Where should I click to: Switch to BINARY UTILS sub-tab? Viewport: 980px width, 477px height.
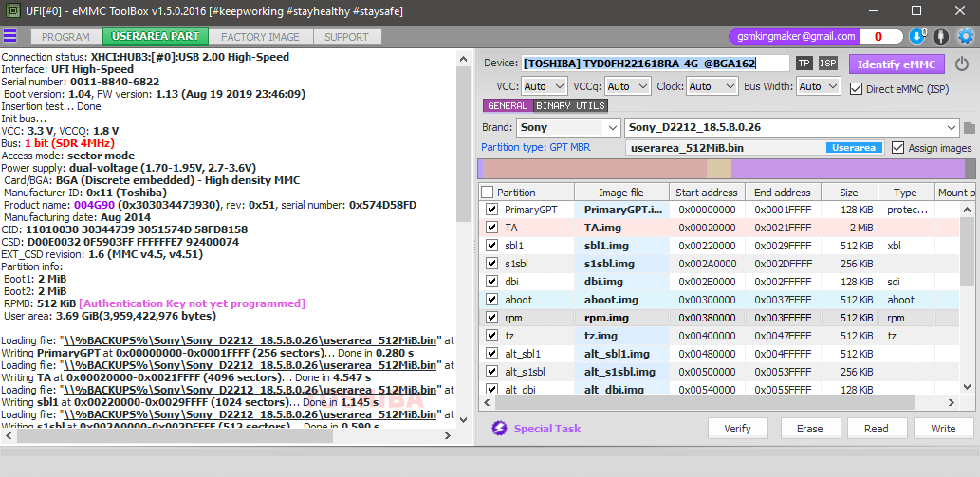pos(570,105)
